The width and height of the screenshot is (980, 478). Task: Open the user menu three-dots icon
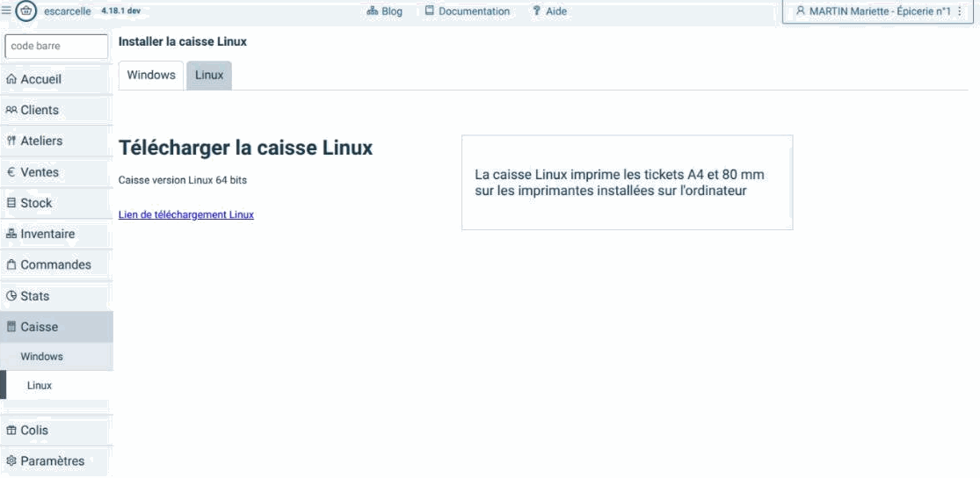click(x=960, y=11)
